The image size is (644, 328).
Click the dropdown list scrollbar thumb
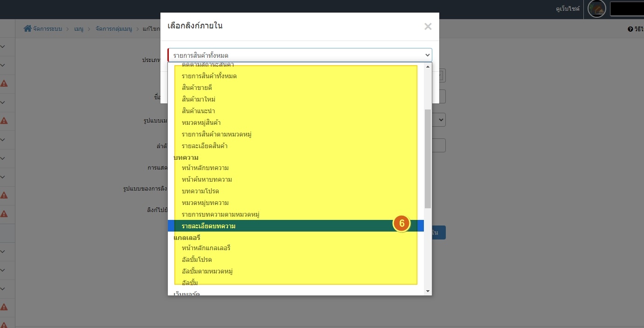coord(428,158)
